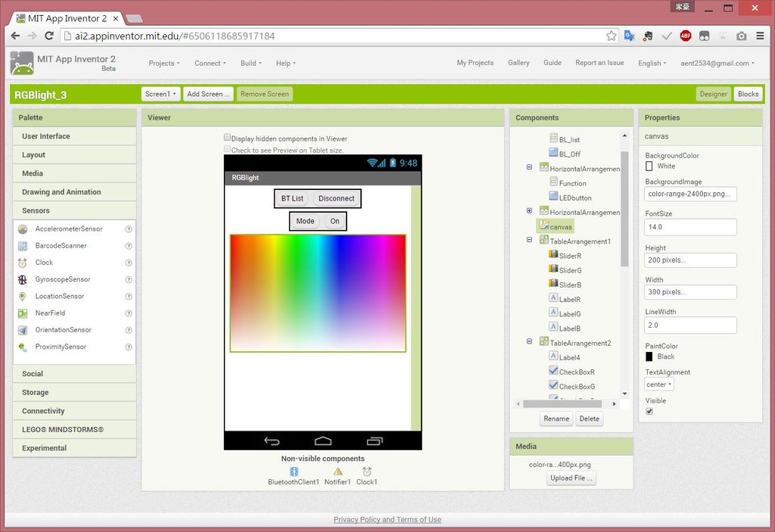Open help for ProximitySensor
Viewport: 775px width, 532px height.
click(129, 347)
